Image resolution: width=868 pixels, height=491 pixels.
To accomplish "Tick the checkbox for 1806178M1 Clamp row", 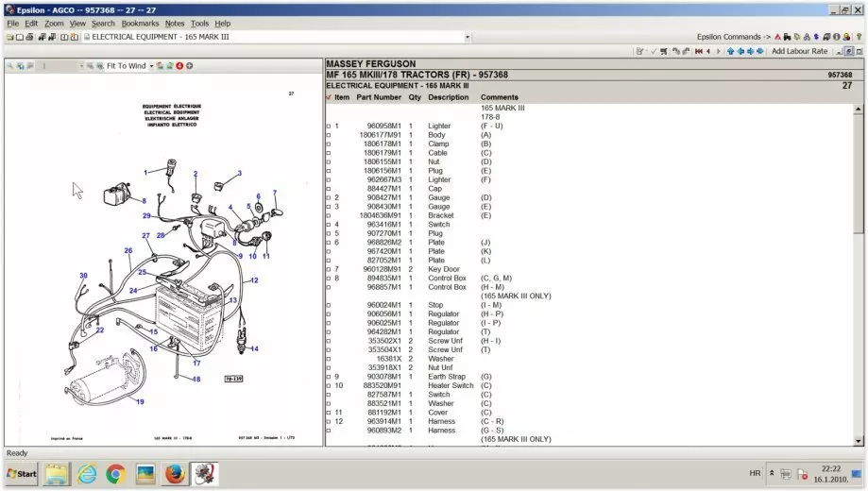I will click(329, 144).
